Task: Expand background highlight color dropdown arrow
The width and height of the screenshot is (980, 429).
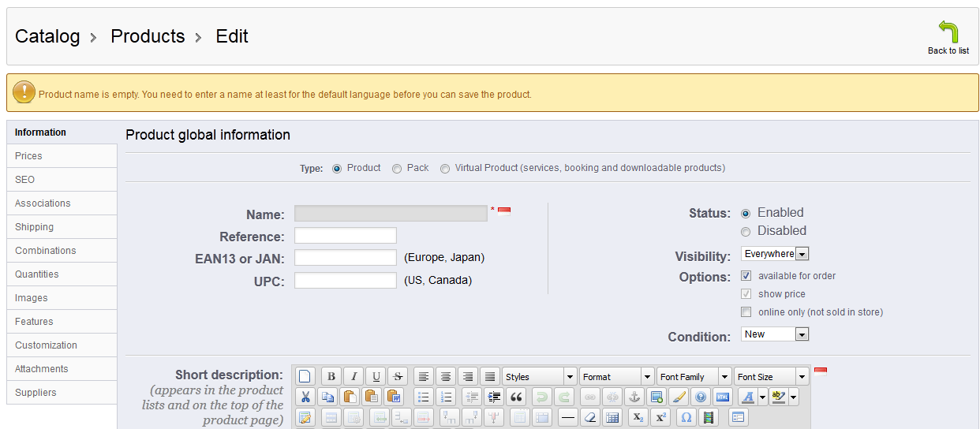Action: 794,397
